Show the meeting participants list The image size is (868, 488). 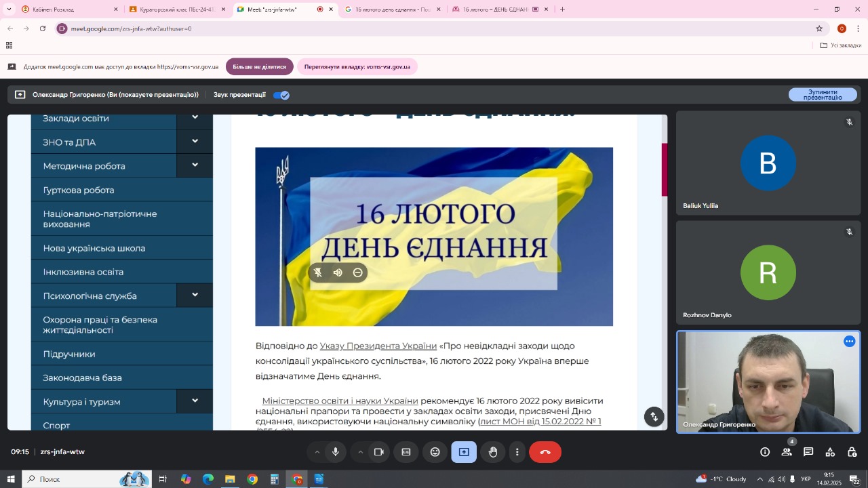click(787, 452)
